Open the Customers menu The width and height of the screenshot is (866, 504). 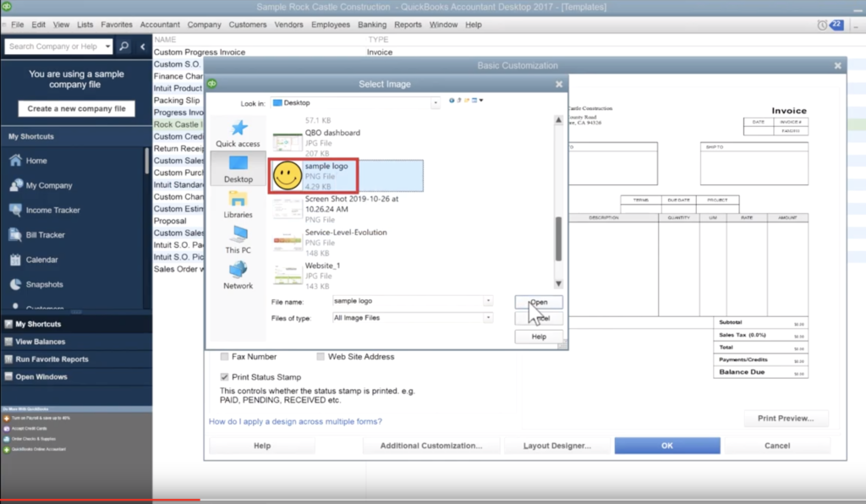(x=248, y=25)
